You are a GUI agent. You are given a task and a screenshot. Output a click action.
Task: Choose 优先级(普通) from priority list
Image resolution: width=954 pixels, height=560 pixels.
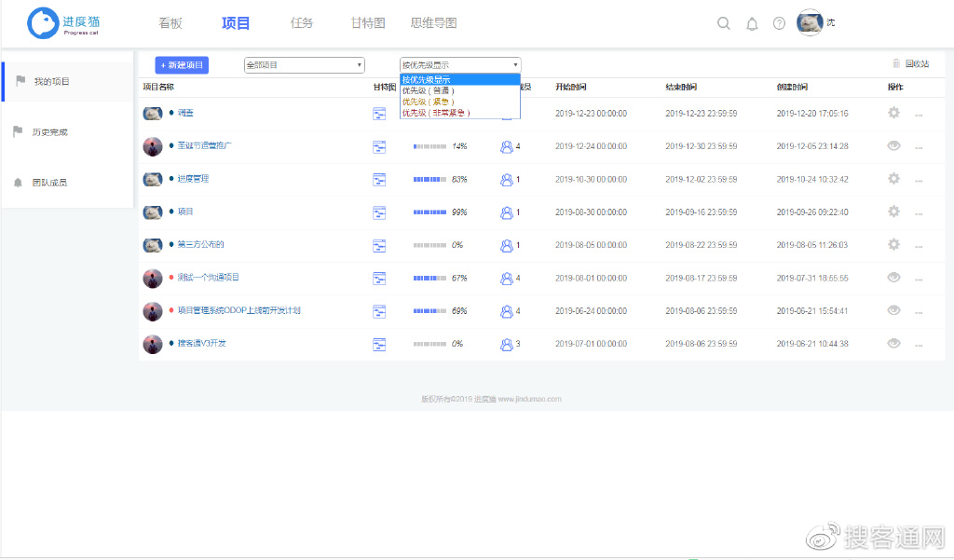click(460, 90)
